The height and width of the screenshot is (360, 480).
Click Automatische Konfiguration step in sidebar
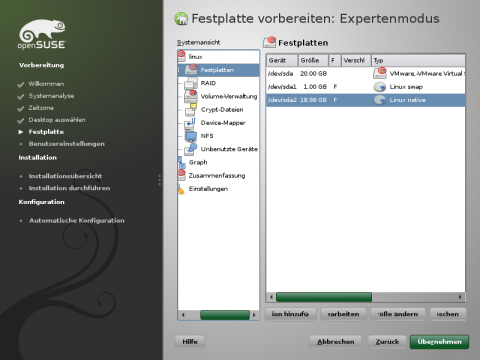click(x=77, y=220)
